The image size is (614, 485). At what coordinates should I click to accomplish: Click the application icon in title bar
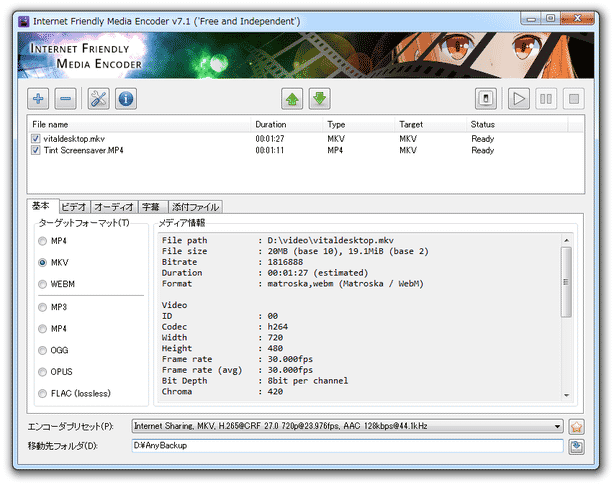coord(24,21)
